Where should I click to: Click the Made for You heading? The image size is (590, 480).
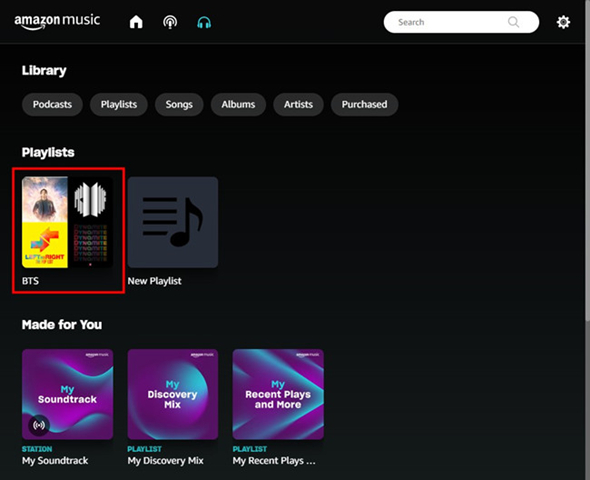pos(62,325)
